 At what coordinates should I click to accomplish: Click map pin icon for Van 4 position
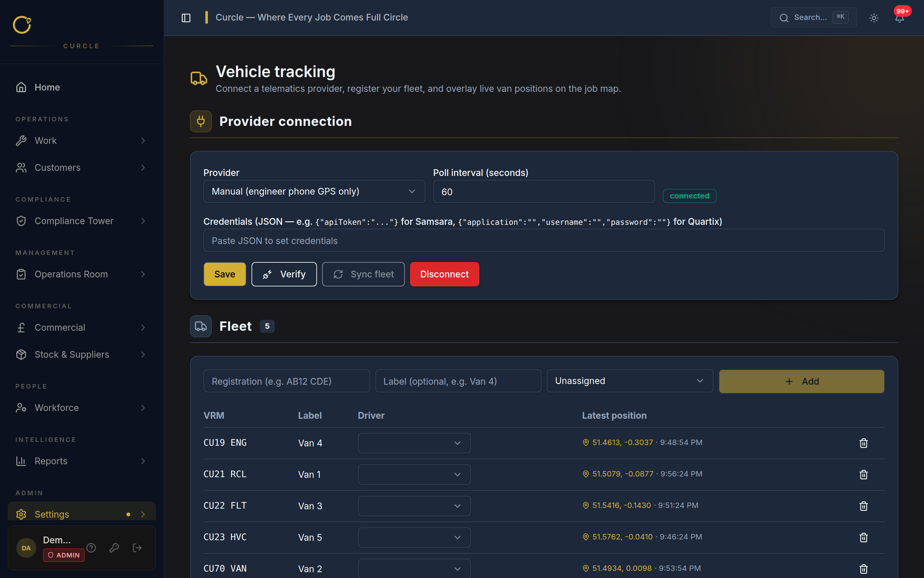point(586,442)
